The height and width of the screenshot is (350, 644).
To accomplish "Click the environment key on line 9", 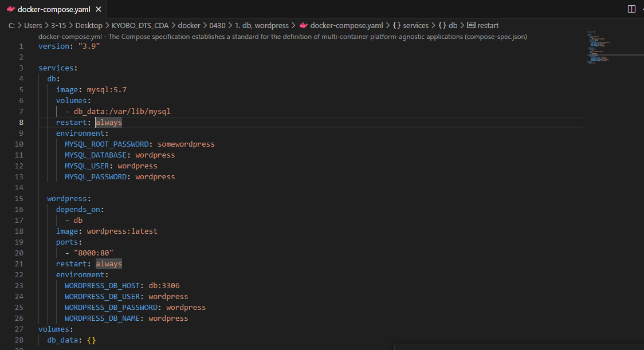I will pos(80,133).
